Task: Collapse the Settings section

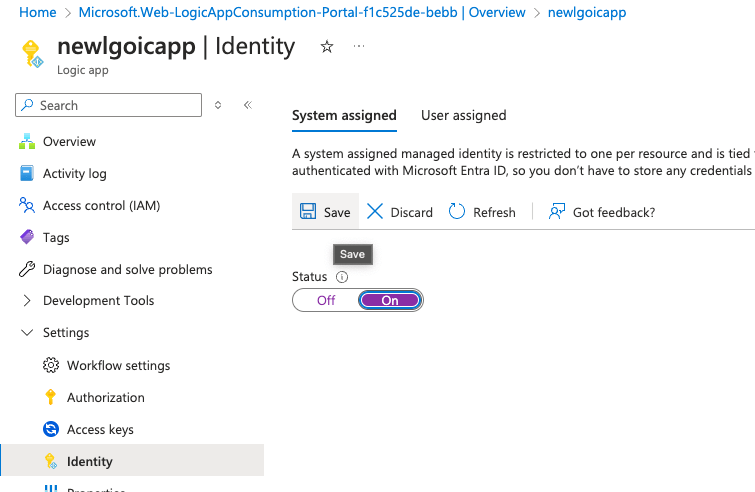Action: pos(27,332)
